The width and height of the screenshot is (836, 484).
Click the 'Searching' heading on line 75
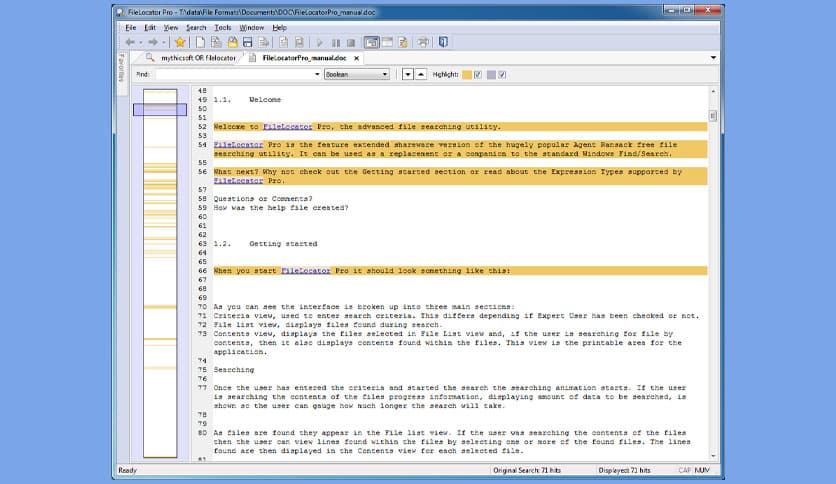(x=234, y=370)
